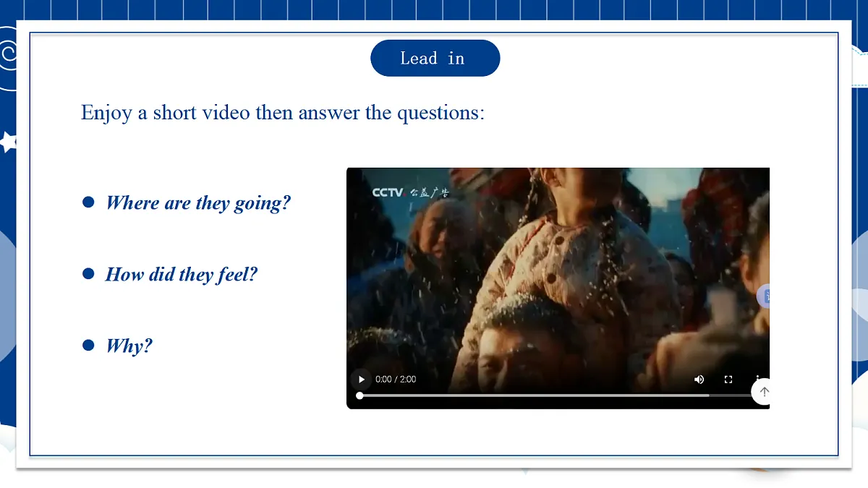Click the CCTV logo in the video
Viewport: 868px width, 488px height.
pos(387,192)
